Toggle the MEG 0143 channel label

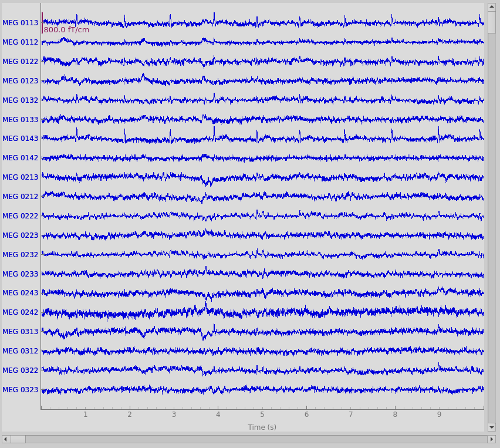click(x=21, y=139)
